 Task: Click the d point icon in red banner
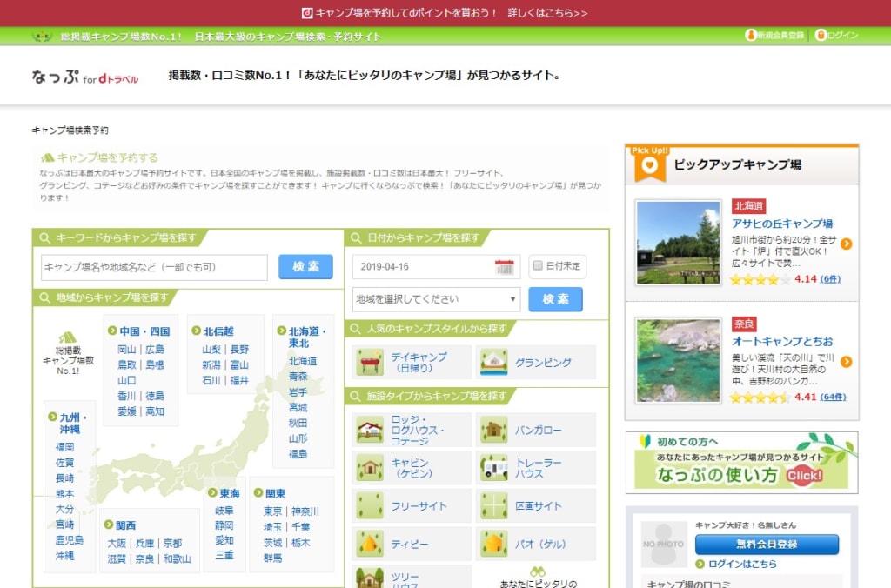pos(307,12)
